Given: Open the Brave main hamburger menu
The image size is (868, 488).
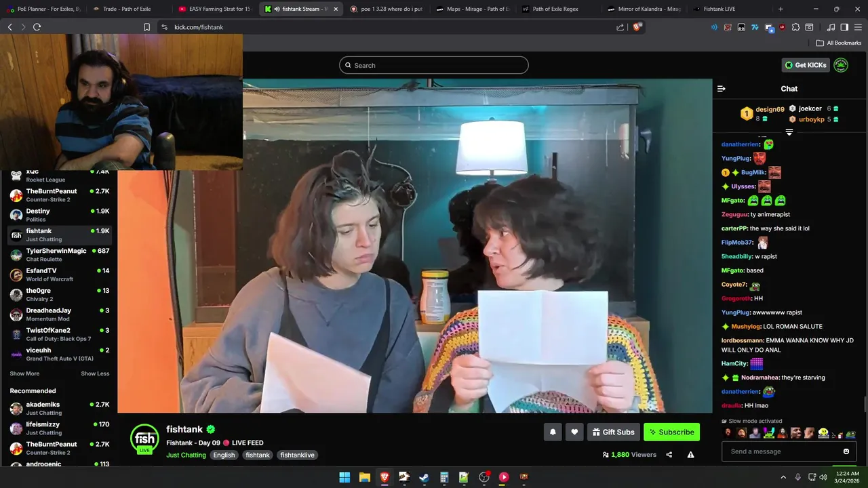Looking at the screenshot, I should click(858, 27).
